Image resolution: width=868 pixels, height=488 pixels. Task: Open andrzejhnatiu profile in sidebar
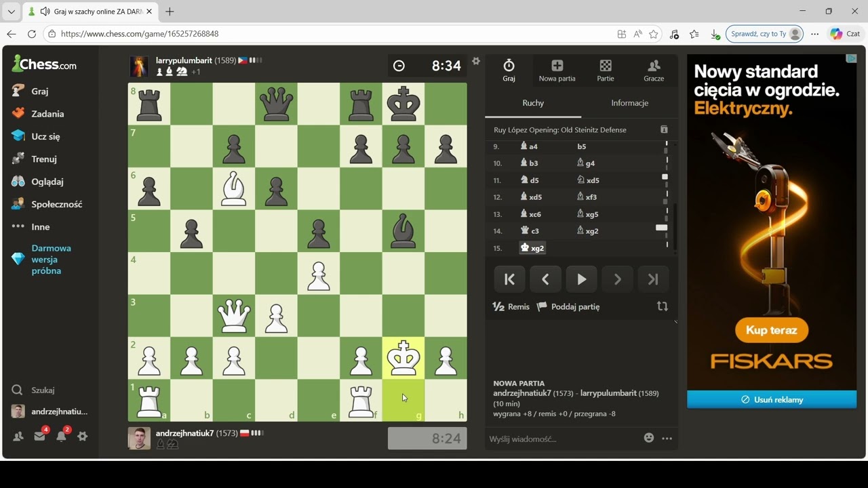tap(50, 411)
